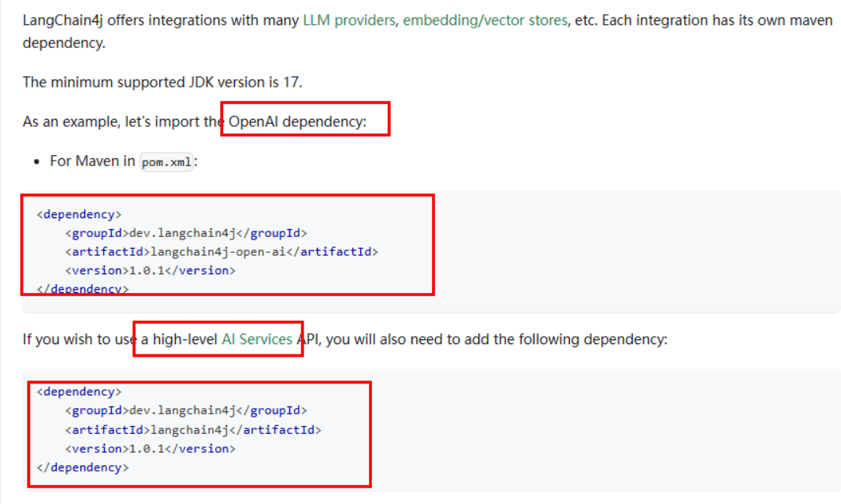Click the langchain4j-open-ai artifactId line
The image size is (841, 504).
[221, 252]
